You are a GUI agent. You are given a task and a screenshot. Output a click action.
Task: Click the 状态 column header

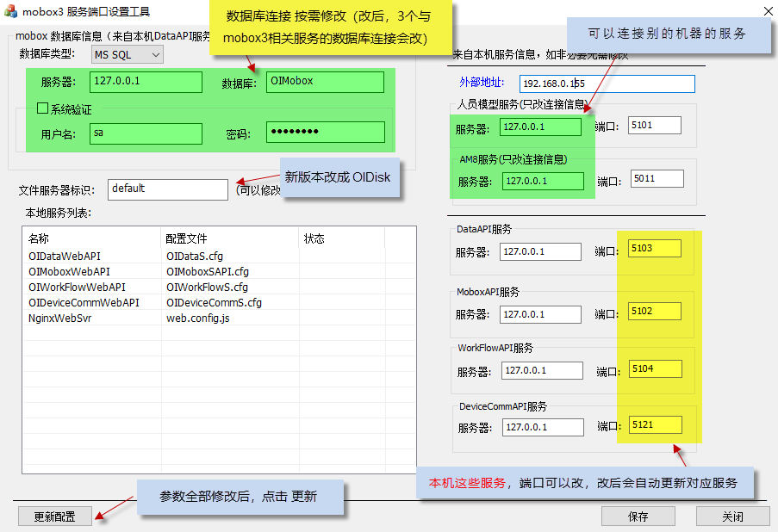(x=314, y=238)
